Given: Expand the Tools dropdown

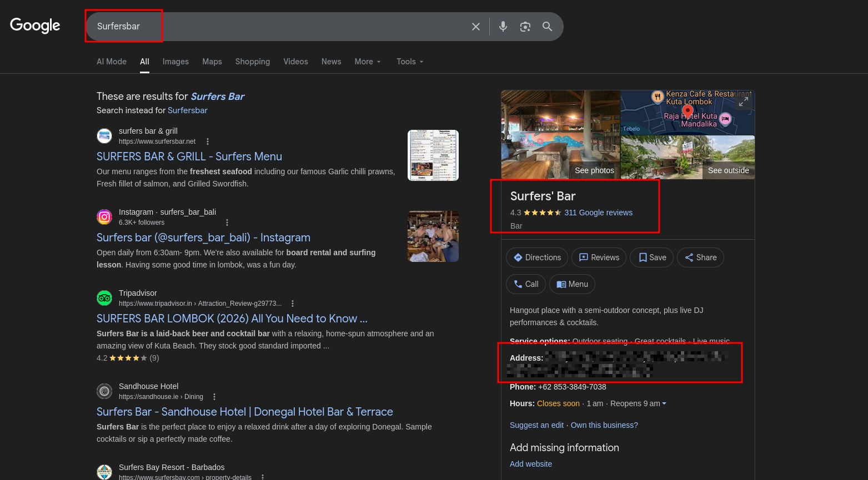Looking at the screenshot, I should point(410,62).
